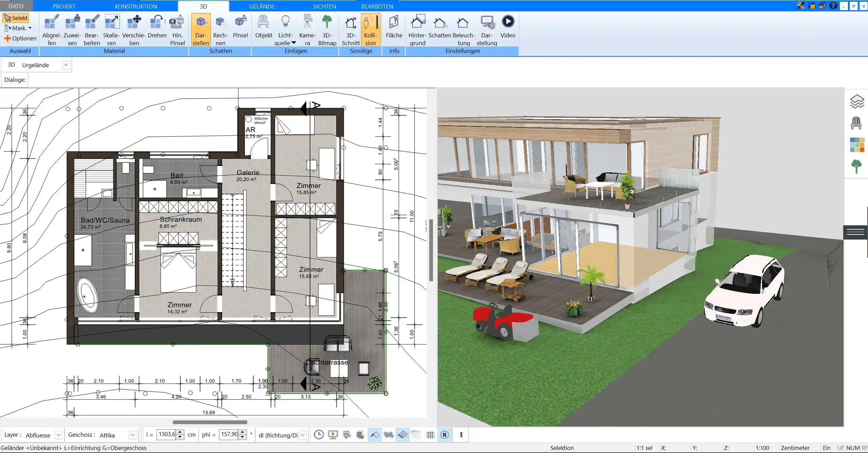Activate the Drehen material tool
Screen dimensions: 868x453
(157, 26)
